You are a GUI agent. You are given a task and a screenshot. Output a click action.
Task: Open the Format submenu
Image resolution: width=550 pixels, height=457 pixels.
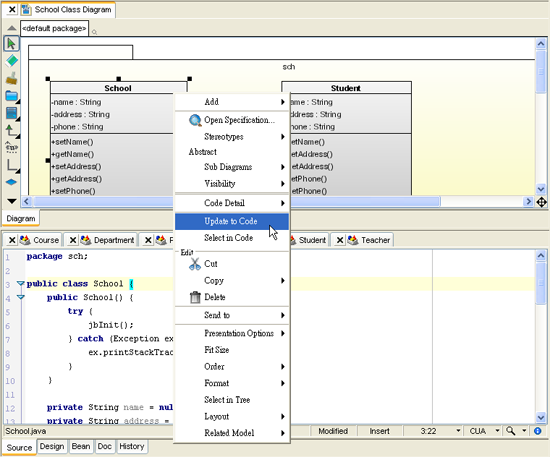point(232,383)
